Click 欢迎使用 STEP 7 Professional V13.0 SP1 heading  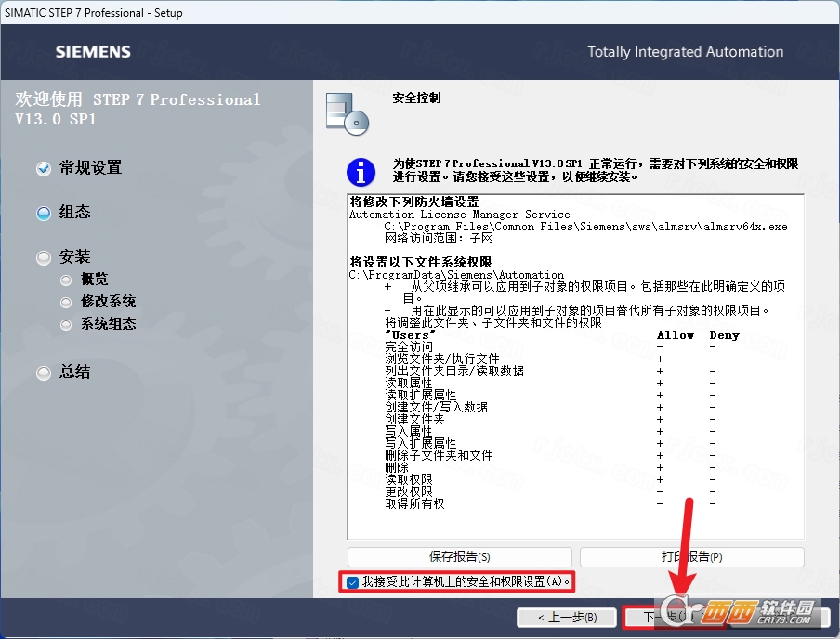[138, 109]
